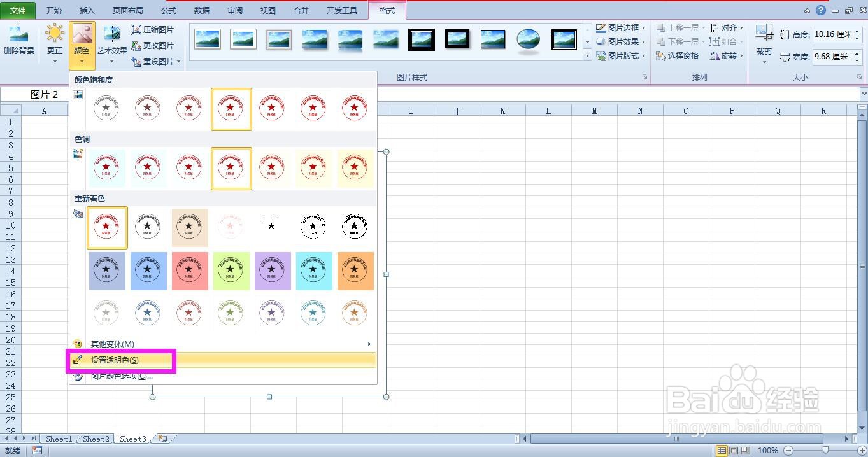
Task: Select the purple dark recolor preset
Action: pyautogui.click(x=272, y=271)
